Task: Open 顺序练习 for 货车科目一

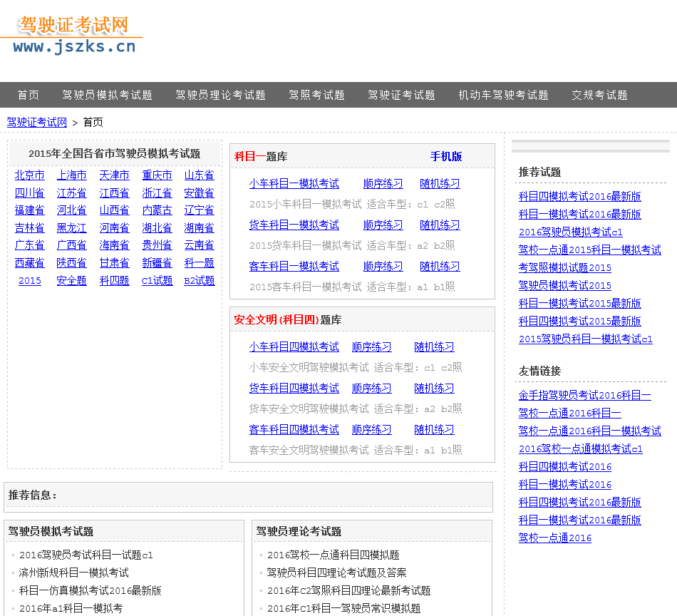Action: (x=383, y=225)
